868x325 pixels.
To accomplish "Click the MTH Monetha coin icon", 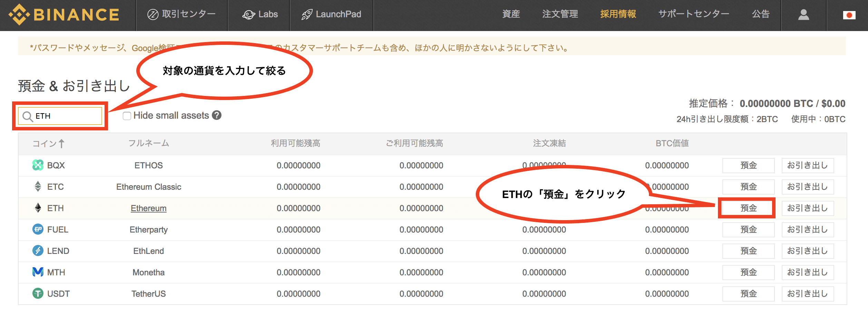I will point(38,272).
